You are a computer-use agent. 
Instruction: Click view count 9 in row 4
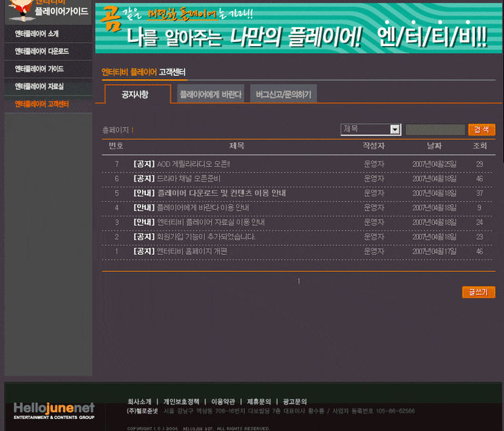click(x=480, y=208)
